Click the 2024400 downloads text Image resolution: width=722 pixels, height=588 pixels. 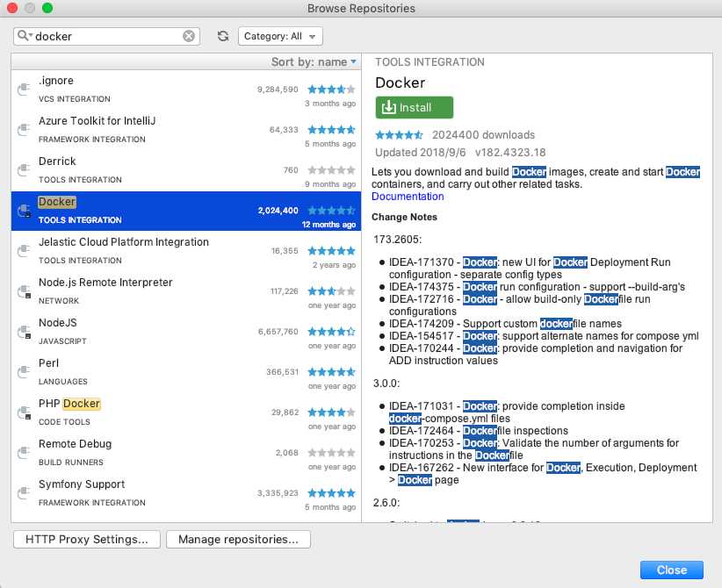point(483,135)
